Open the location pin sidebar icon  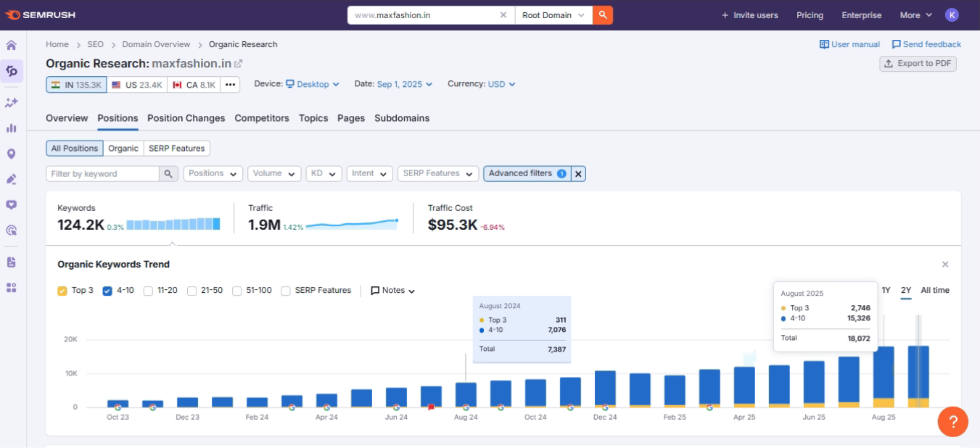coord(12,154)
